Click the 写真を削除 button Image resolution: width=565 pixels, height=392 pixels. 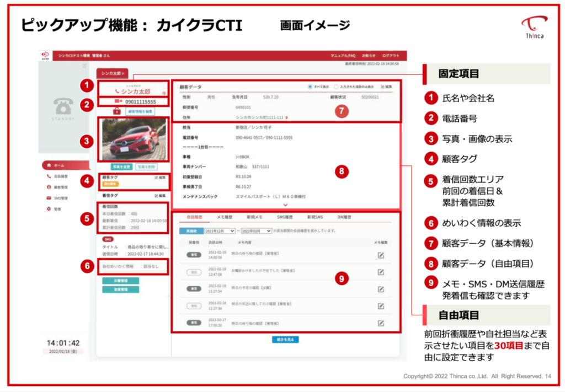pyautogui.click(x=146, y=167)
